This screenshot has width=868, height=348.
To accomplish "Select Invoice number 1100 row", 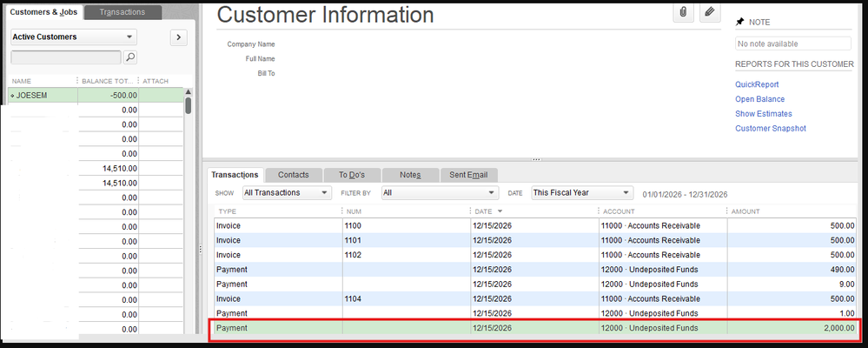I will (x=536, y=226).
